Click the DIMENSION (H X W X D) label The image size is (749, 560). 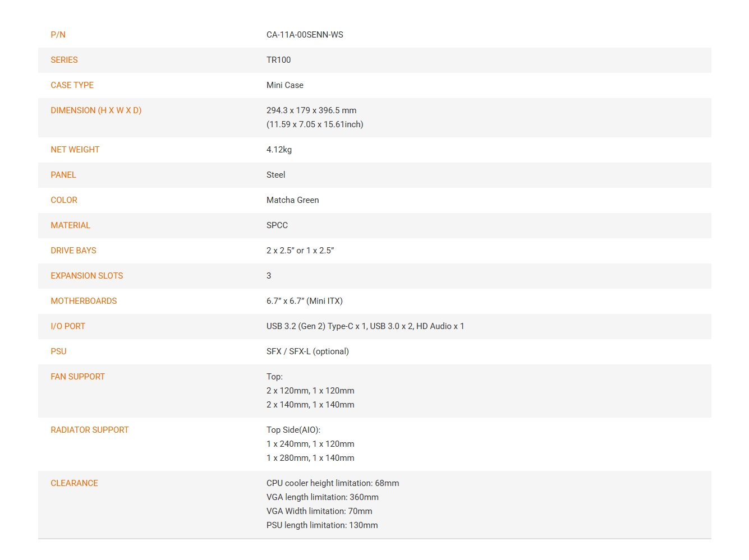[x=96, y=110]
